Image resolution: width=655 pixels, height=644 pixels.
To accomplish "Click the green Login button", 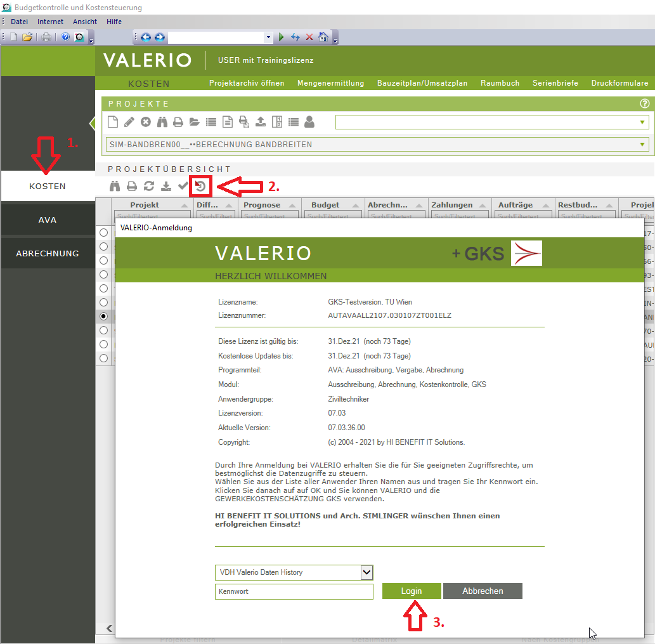I will 412,591.
